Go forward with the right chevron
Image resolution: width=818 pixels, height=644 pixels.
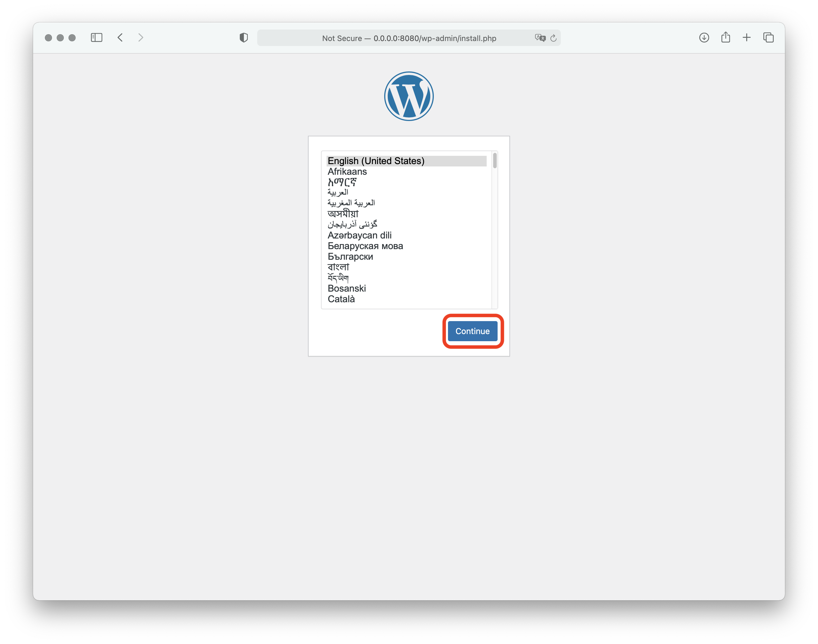click(141, 37)
